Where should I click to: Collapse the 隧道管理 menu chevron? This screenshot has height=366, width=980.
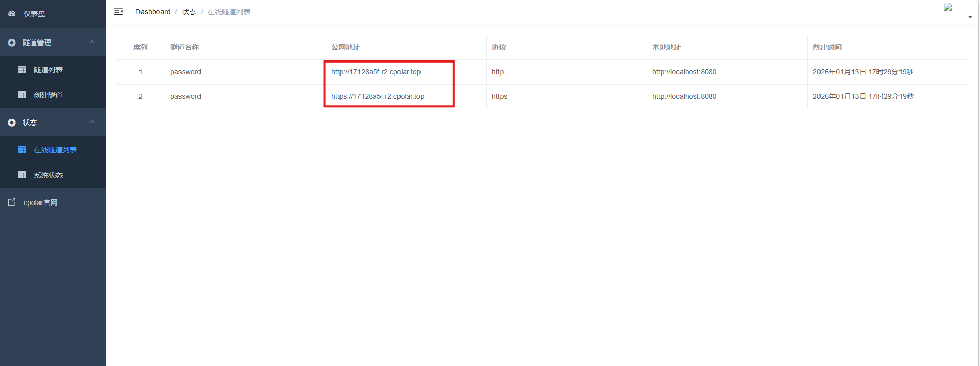coord(92,42)
